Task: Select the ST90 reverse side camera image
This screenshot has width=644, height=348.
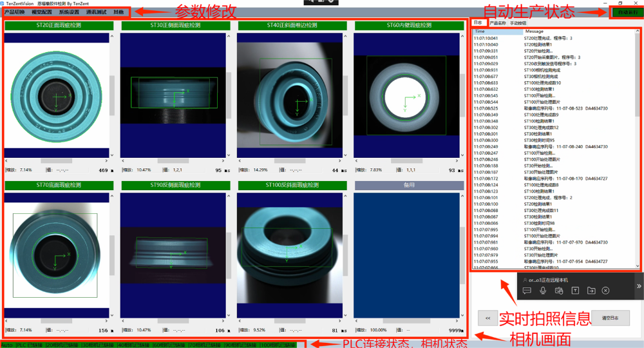Action: 173,255
